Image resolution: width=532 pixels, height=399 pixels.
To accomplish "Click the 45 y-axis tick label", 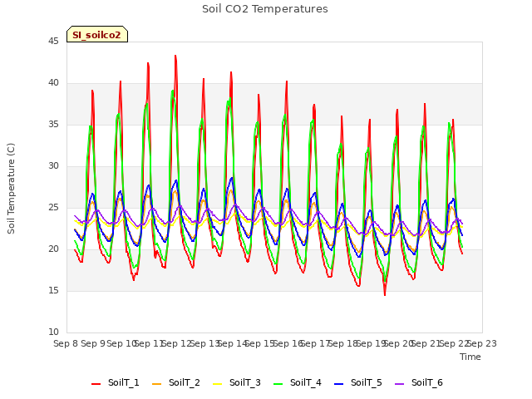I will [53, 42].
